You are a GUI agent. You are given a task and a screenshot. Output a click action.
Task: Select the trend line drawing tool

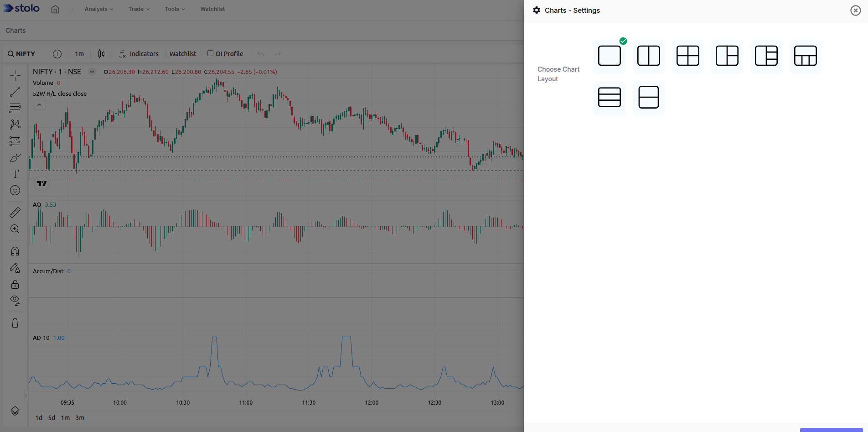pos(15,91)
